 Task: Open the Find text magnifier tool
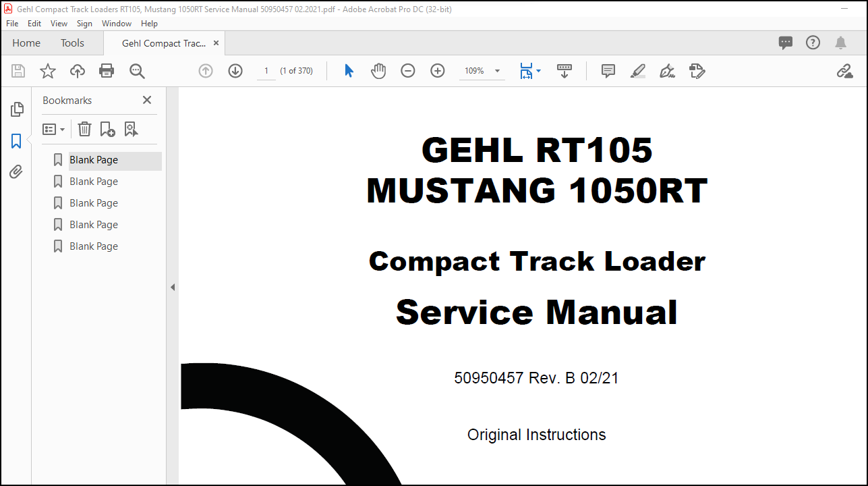(x=137, y=71)
